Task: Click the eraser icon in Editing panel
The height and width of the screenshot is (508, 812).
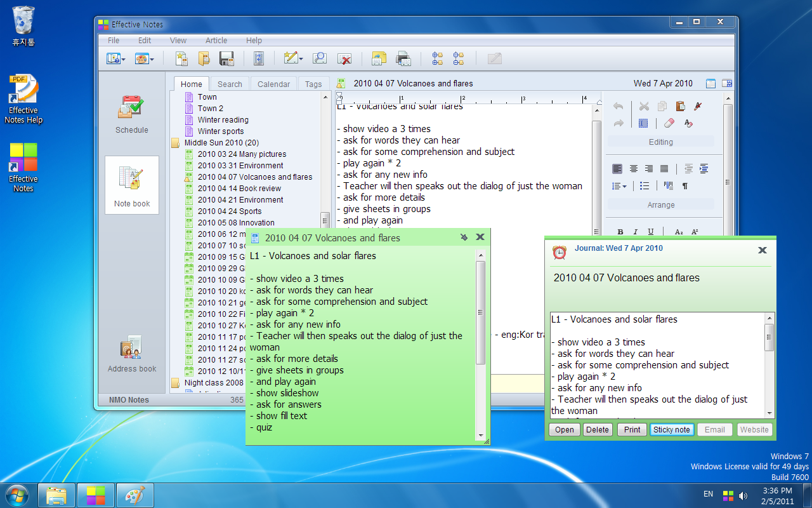Action: pos(669,123)
